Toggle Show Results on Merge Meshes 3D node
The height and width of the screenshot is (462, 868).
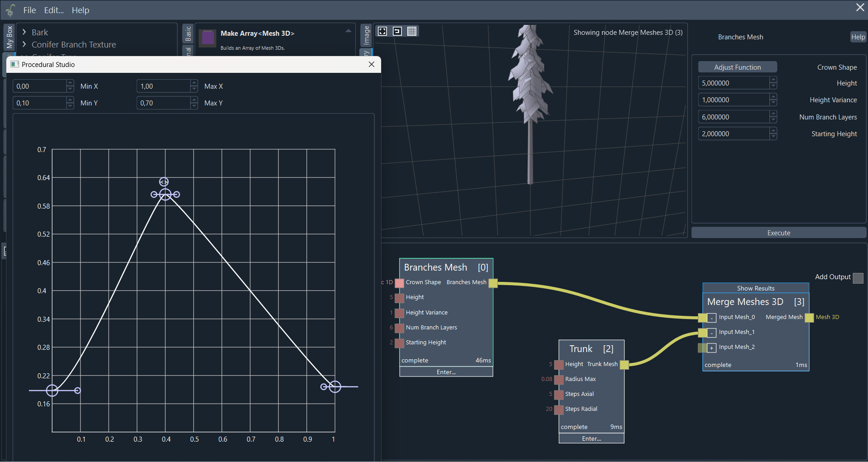pos(755,288)
